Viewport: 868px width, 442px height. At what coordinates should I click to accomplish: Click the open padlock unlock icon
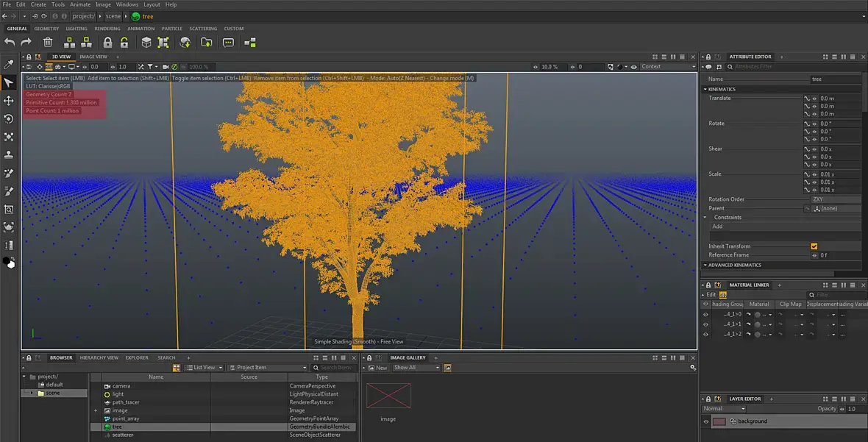tap(124, 43)
